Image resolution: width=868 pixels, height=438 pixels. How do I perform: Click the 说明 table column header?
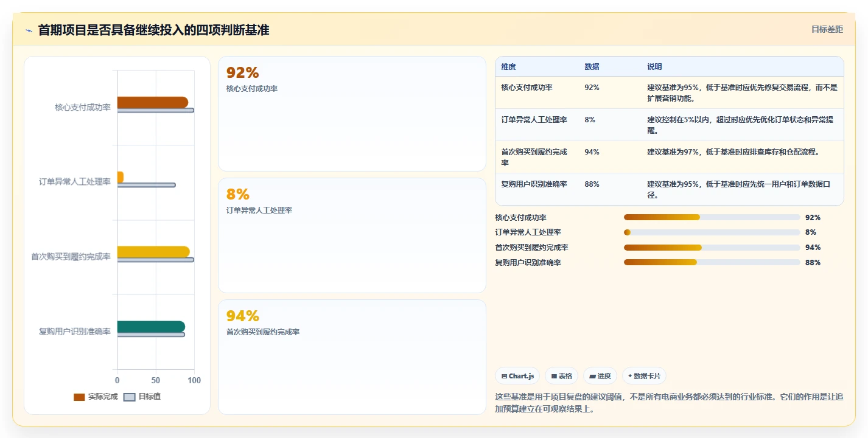[x=654, y=66]
